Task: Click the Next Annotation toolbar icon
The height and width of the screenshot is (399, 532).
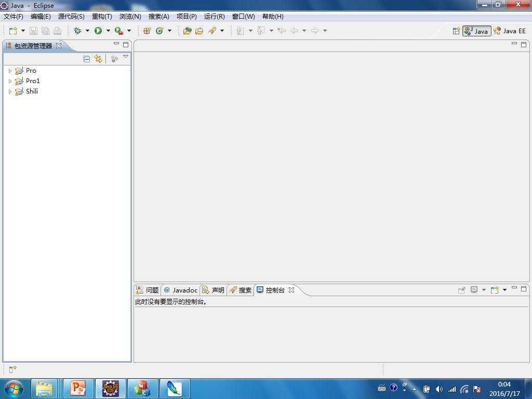Action: tap(240, 31)
